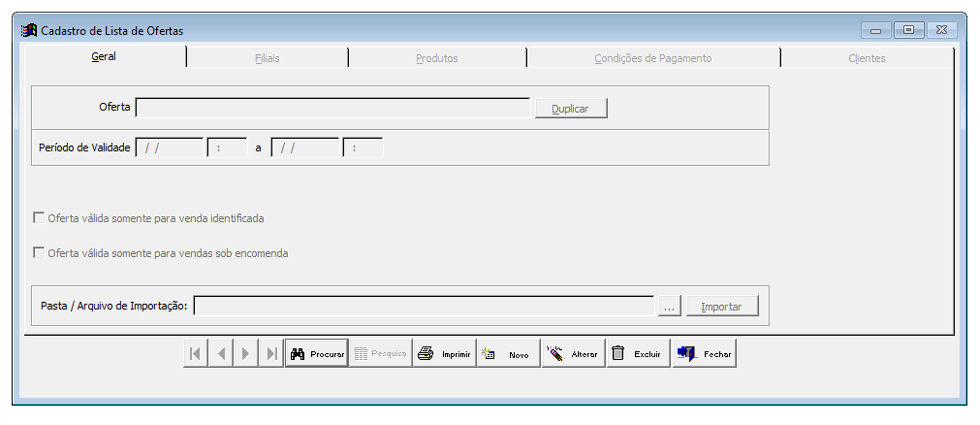
Task: Open the Produtos tab
Action: pyautogui.click(x=437, y=58)
